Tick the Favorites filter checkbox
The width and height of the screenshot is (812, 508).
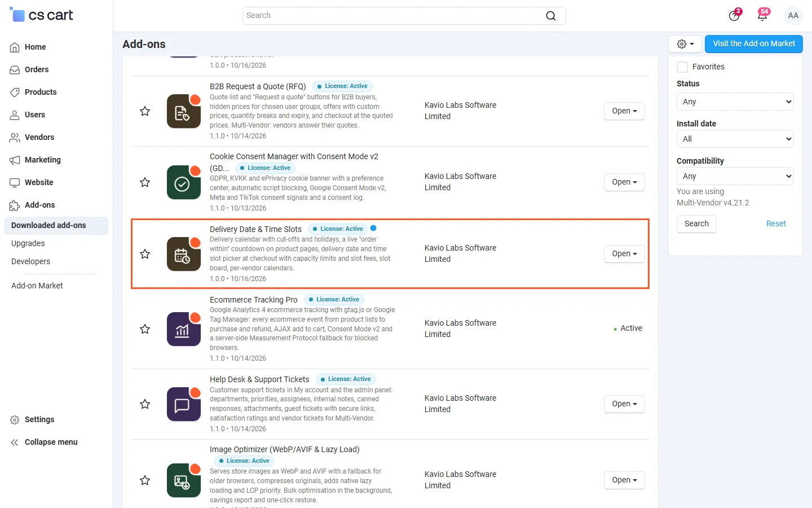[682, 67]
